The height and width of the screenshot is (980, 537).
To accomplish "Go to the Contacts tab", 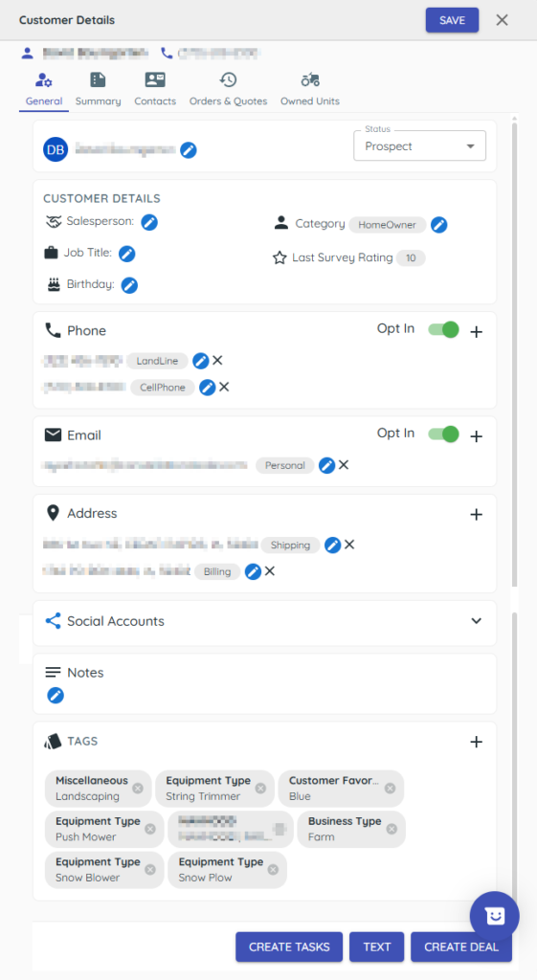I will (x=155, y=89).
